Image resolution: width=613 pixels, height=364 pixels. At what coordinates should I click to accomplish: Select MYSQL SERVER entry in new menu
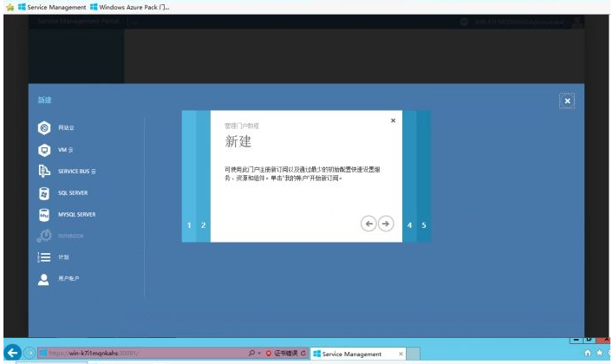pos(77,214)
